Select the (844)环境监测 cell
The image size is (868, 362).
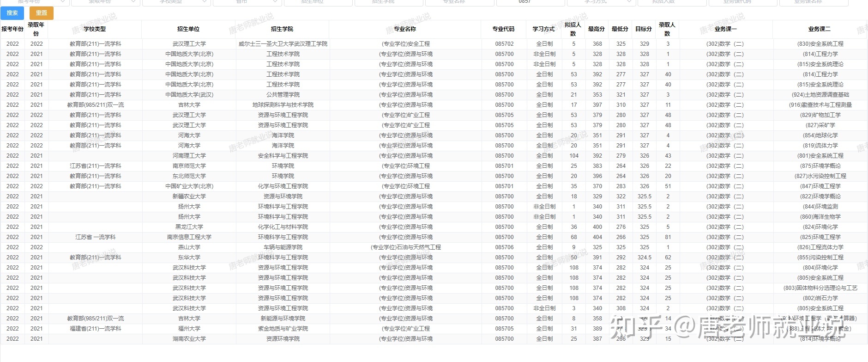coord(820,207)
